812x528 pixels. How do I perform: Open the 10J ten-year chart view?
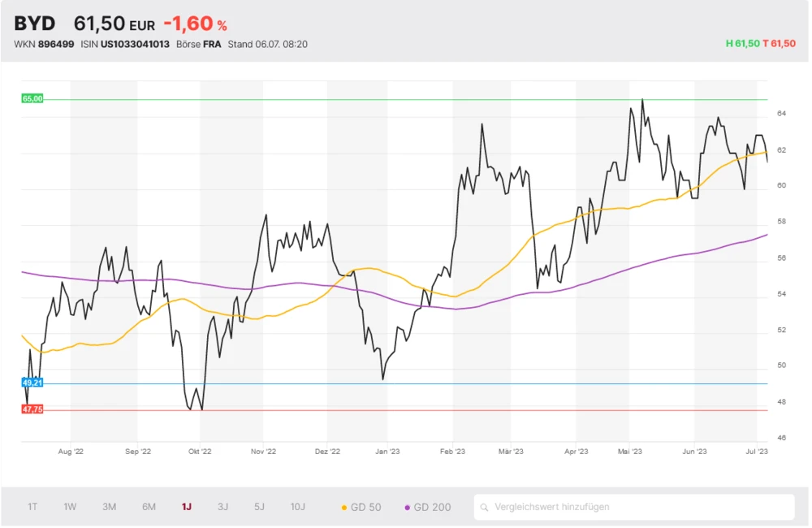click(298, 506)
